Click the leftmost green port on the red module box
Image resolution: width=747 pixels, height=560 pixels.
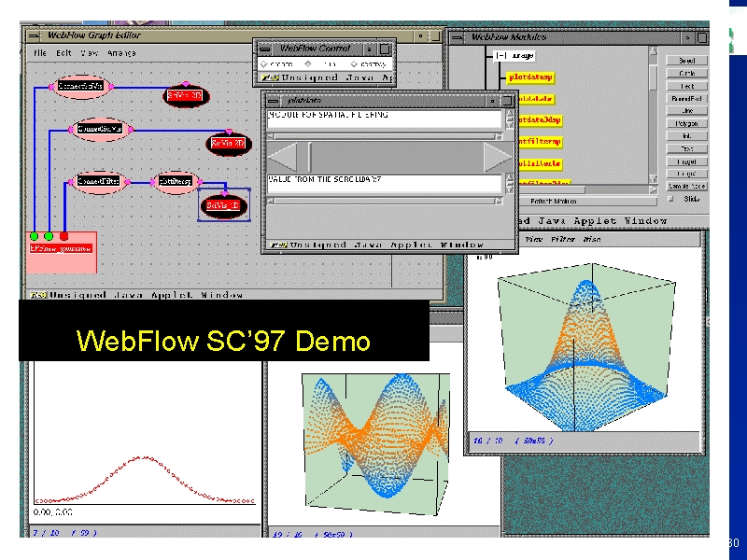click(x=34, y=236)
